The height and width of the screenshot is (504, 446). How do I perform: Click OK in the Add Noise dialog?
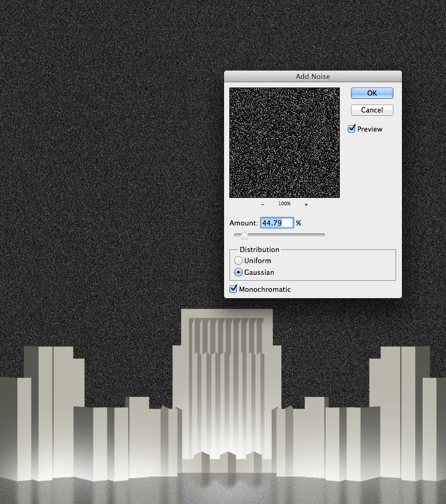372,93
